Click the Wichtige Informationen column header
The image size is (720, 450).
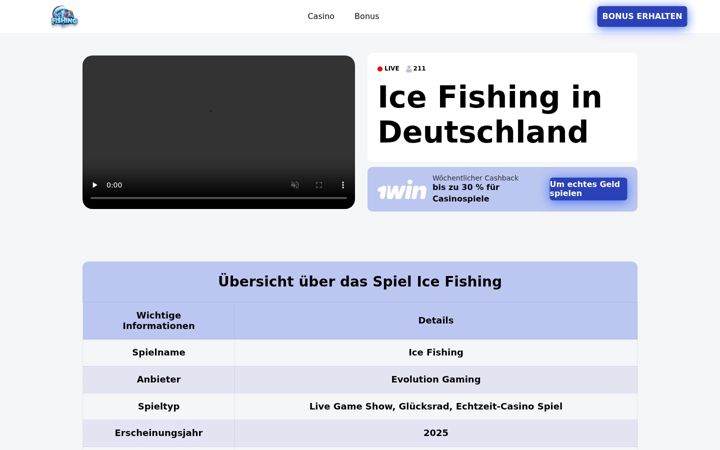pyautogui.click(x=158, y=321)
